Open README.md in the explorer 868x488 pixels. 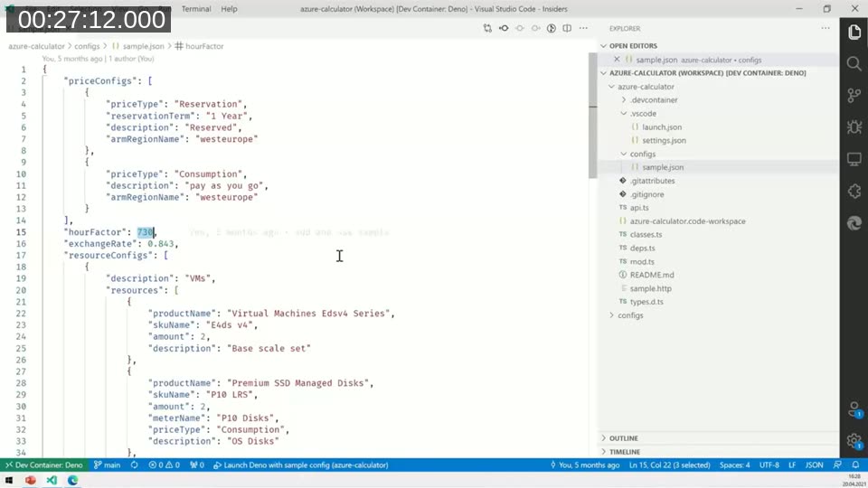click(652, 275)
